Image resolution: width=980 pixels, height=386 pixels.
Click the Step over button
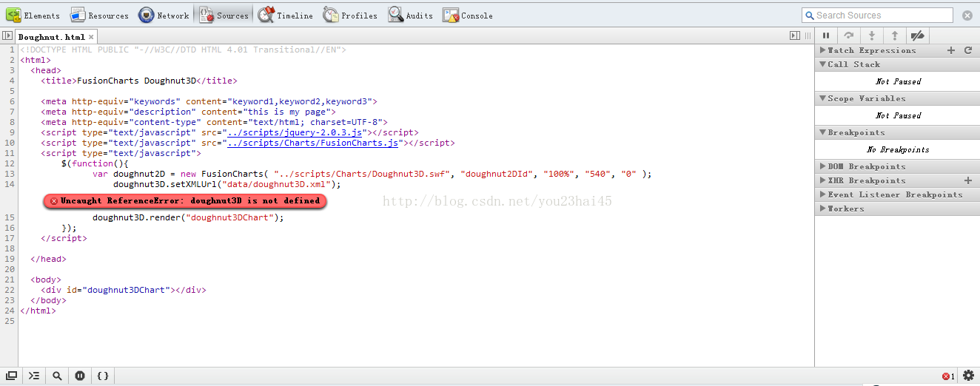point(849,35)
